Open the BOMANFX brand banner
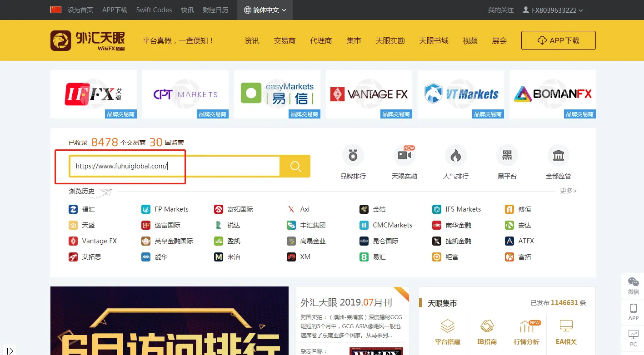Screen dimensions: 644x355 pos(553,94)
